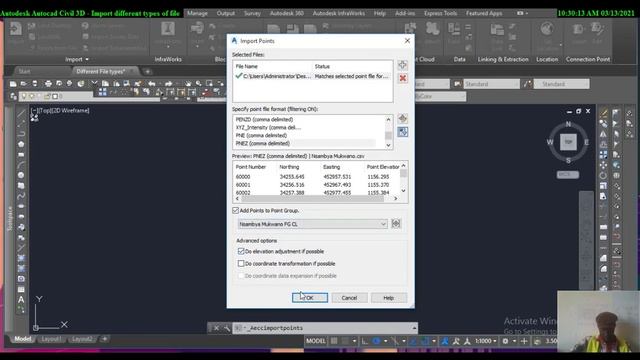The width and height of the screenshot is (640, 360).
Task: Click preview vertical scrollbar down arrow
Action: coord(403,191)
